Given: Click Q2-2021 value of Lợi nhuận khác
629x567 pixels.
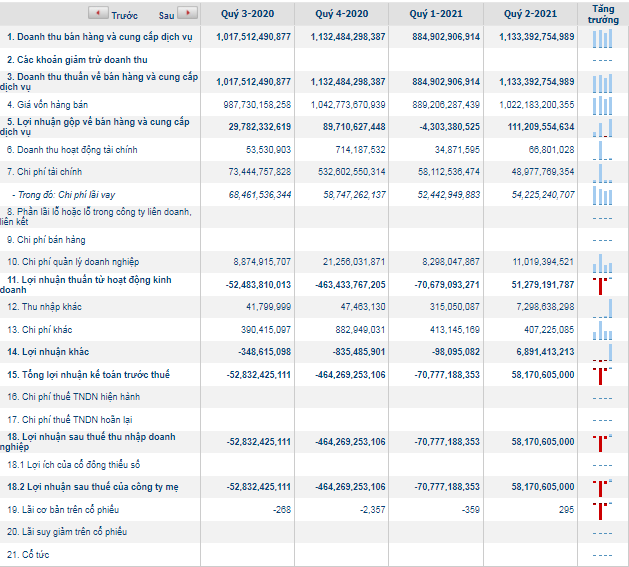Looking at the screenshot, I should [x=538, y=352].
